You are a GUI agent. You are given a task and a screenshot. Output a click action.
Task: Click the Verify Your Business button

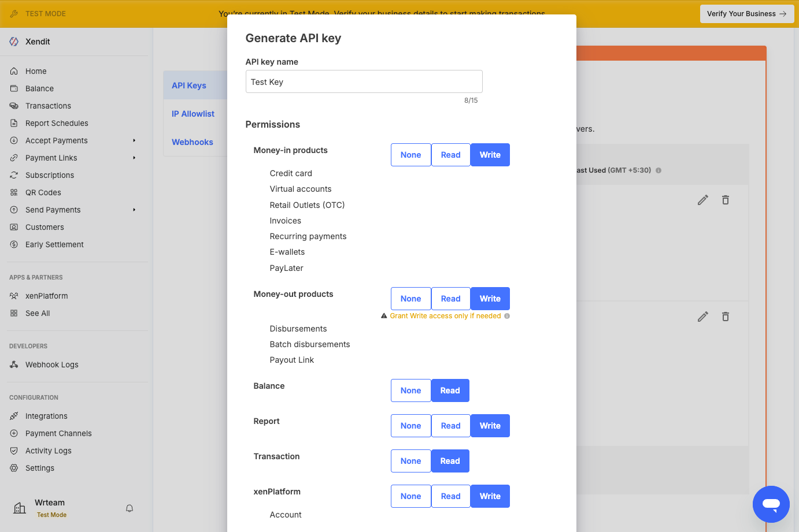(x=746, y=14)
